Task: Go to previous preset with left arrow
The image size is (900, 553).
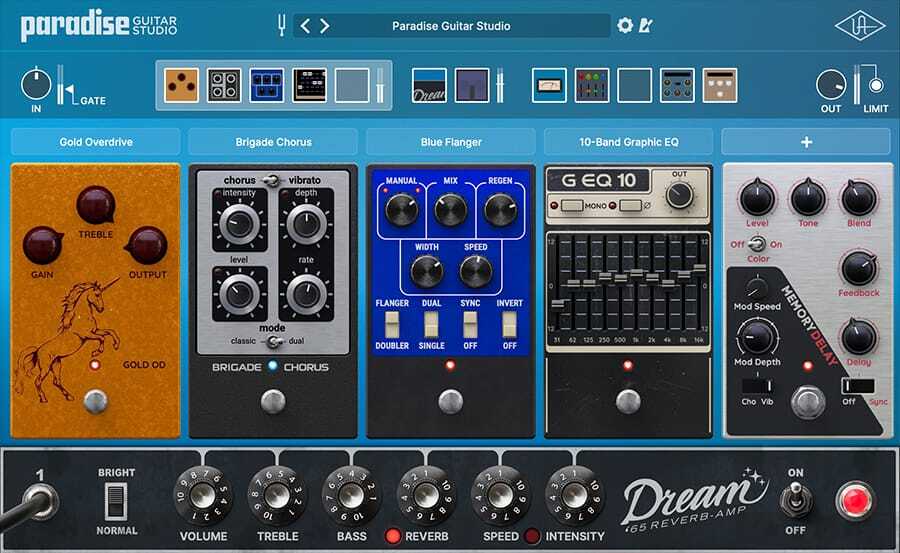Action: 306,26
